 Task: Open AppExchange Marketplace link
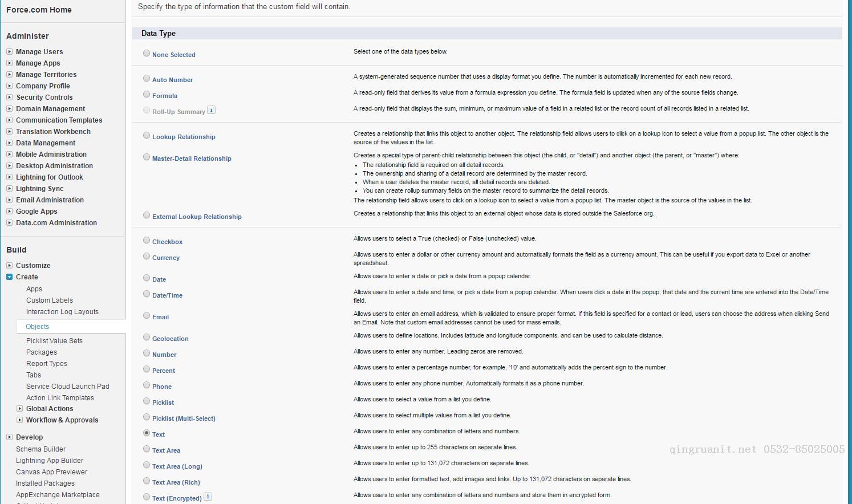tap(58, 495)
